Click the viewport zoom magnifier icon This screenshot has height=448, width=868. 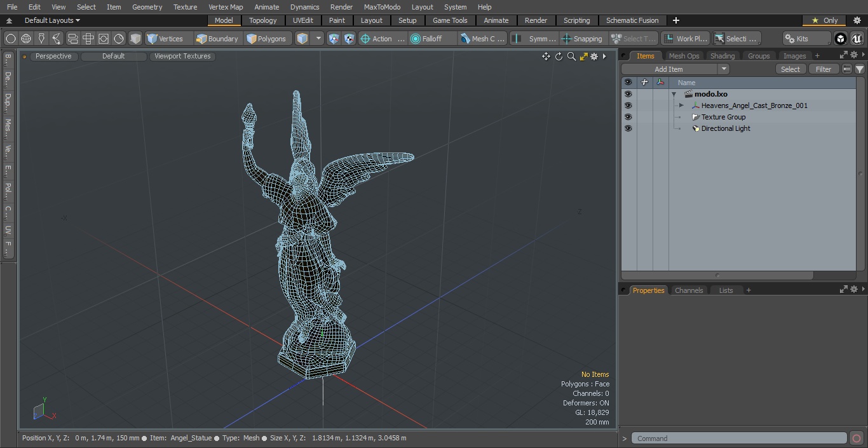[x=571, y=57]
